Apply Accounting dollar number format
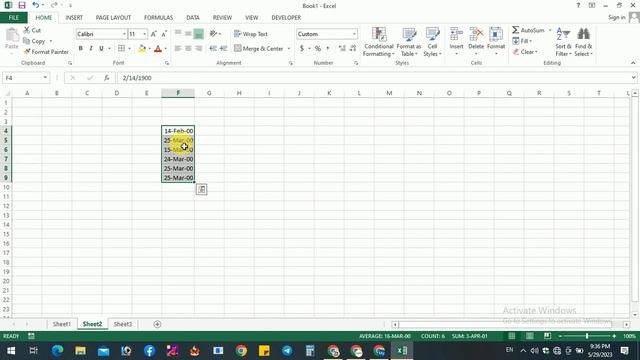This screenshot has width=640, height=360. (302, 48)
